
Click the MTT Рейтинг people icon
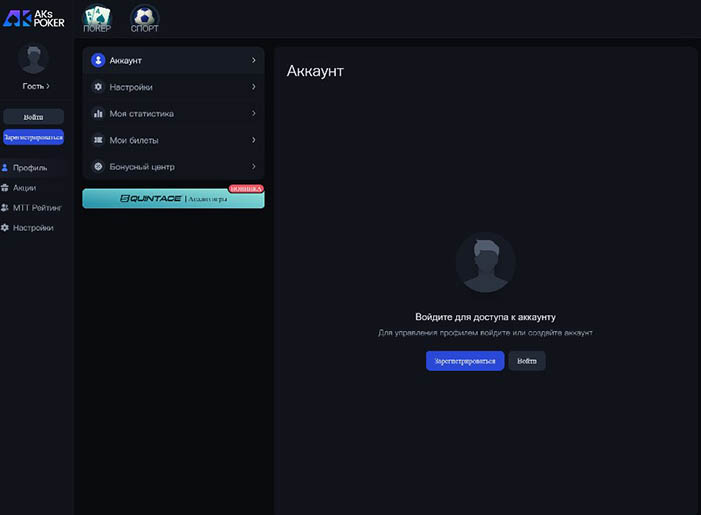pos(5,208)
